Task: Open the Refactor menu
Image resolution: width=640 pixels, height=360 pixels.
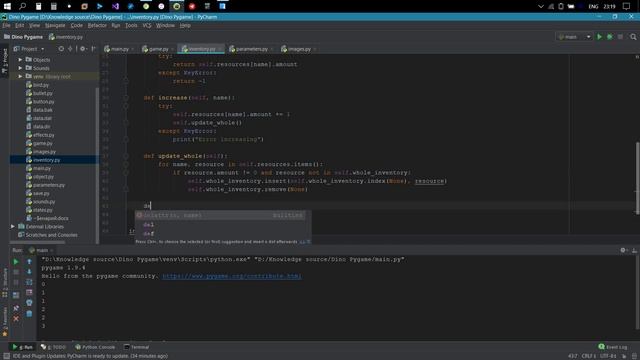Action: (97, 25)
